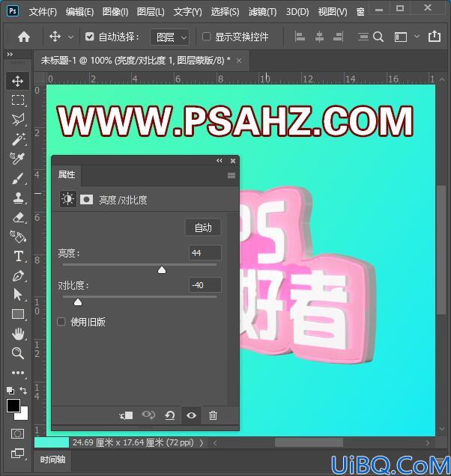Open the workspace switcher dropdown arrow
Viewport: 451px width, 476px height.
coord(417,37)
